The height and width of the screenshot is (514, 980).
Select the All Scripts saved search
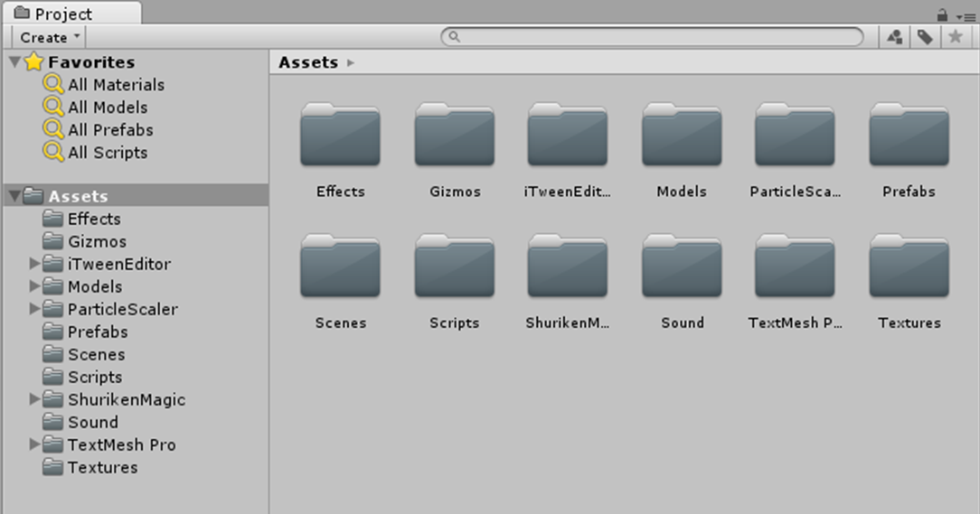(107, 153)
